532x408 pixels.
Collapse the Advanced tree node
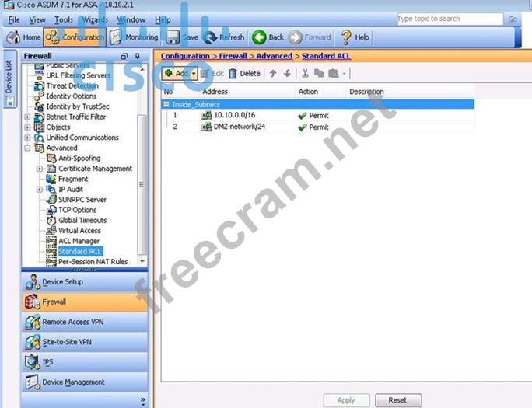[x=28, y=148]
